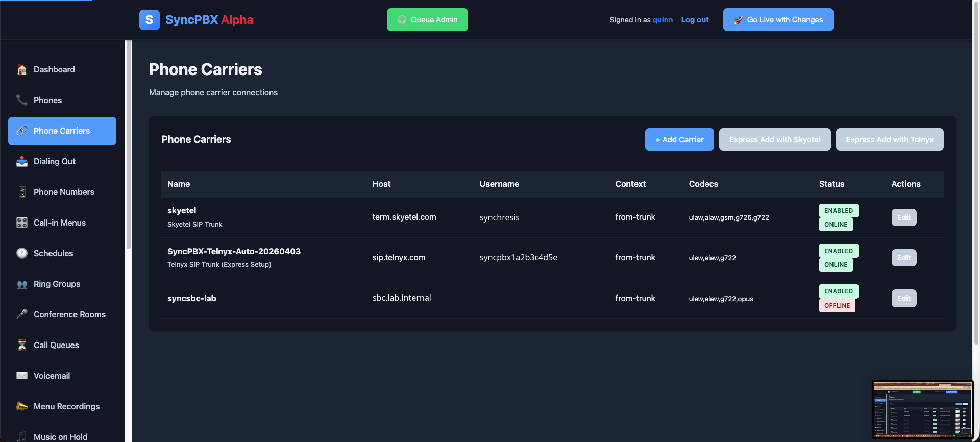Open the Queue Admin button

click(427, 20)
